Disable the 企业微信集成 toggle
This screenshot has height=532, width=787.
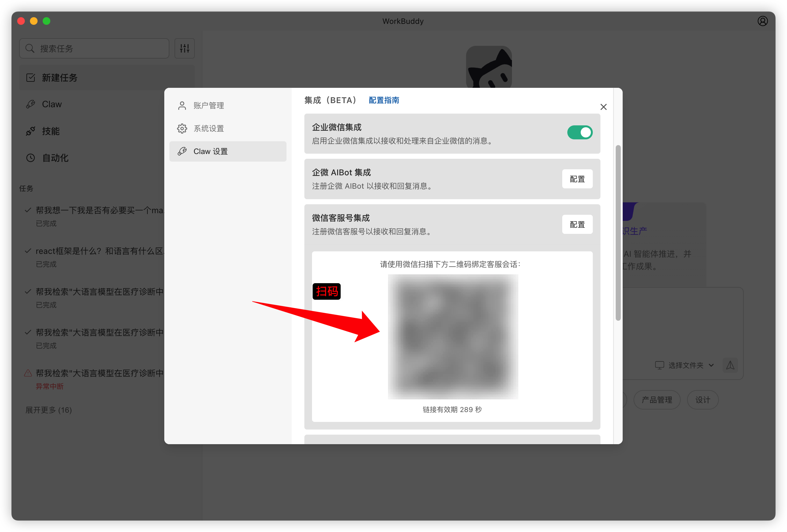[579, 132]
